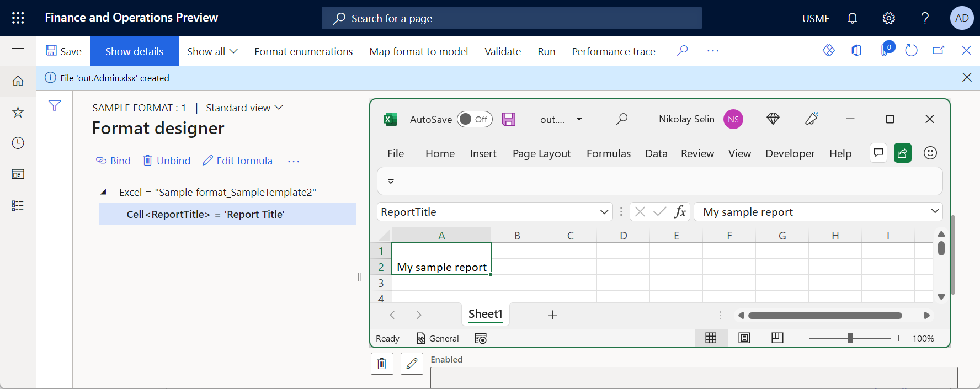
Task: Open the Excel Home tab
Action: [440, 153]
